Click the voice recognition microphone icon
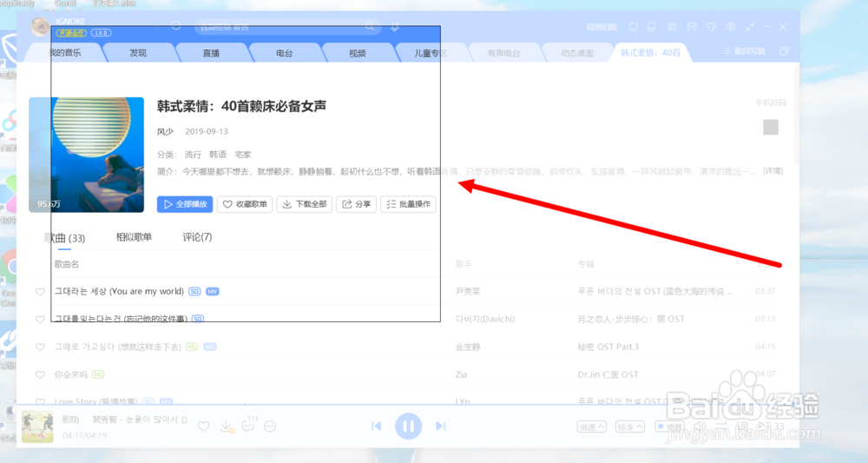This screenshot has height=463, width=868. click(x=395, y=27)
